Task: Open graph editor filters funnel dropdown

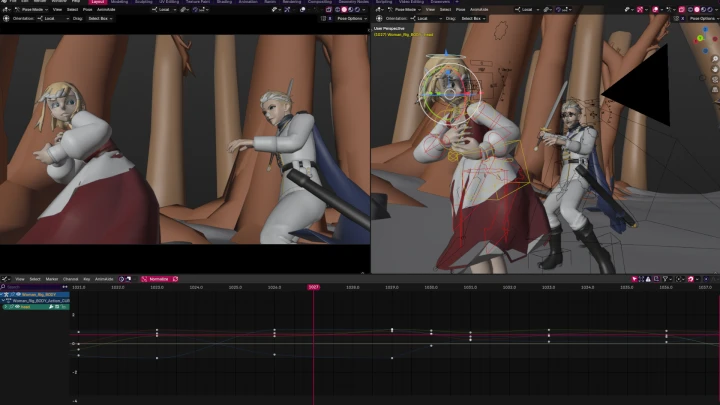Action: (667, 279)
